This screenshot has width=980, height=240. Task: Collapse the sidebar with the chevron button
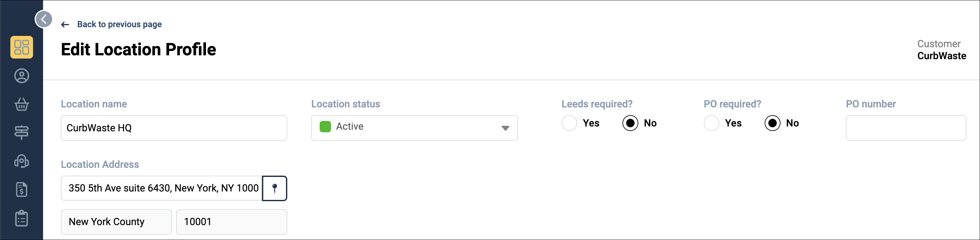(x=44, y=19)
